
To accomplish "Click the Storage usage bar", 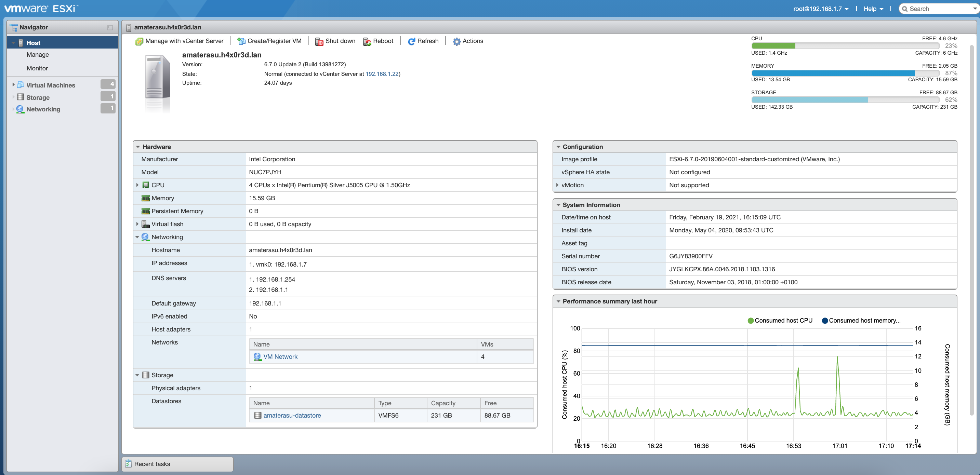I will pyautogui.click(x=846, y=100).
